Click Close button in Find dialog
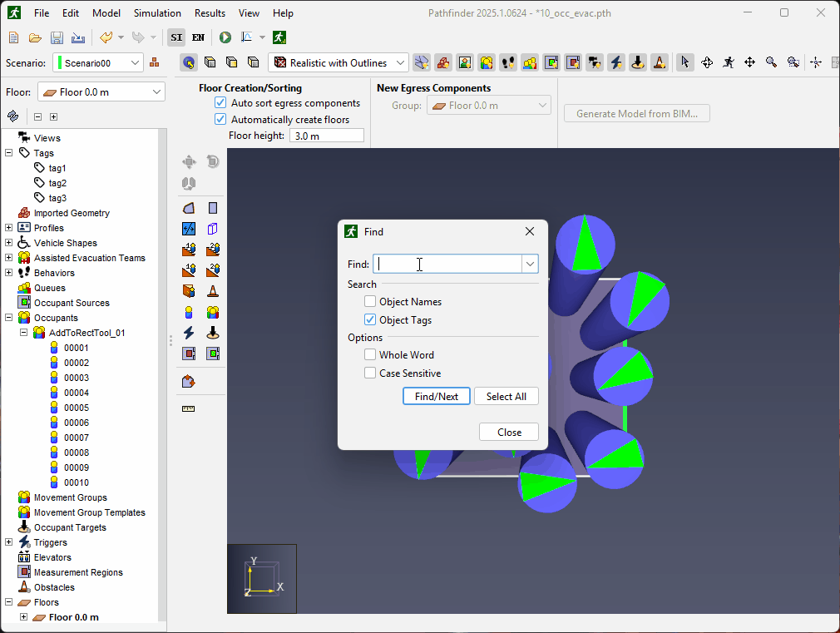840x633 pixels. (x=509, y=432)
